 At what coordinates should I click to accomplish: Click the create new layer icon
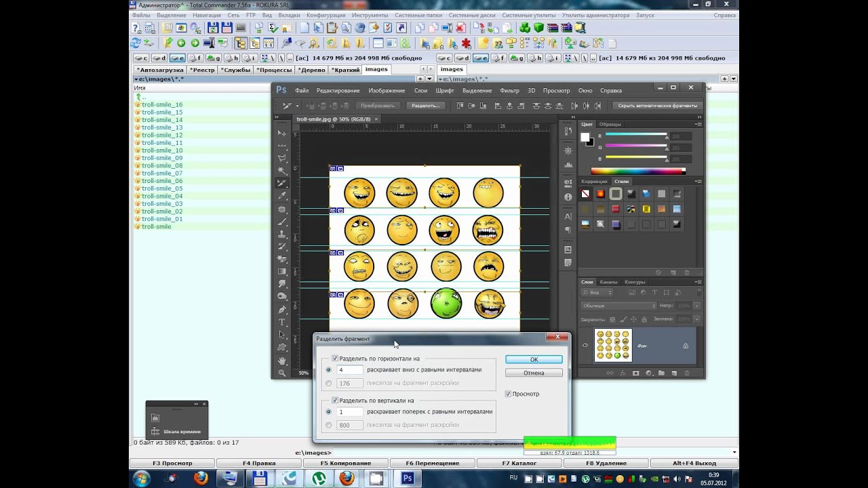point(674,373)
